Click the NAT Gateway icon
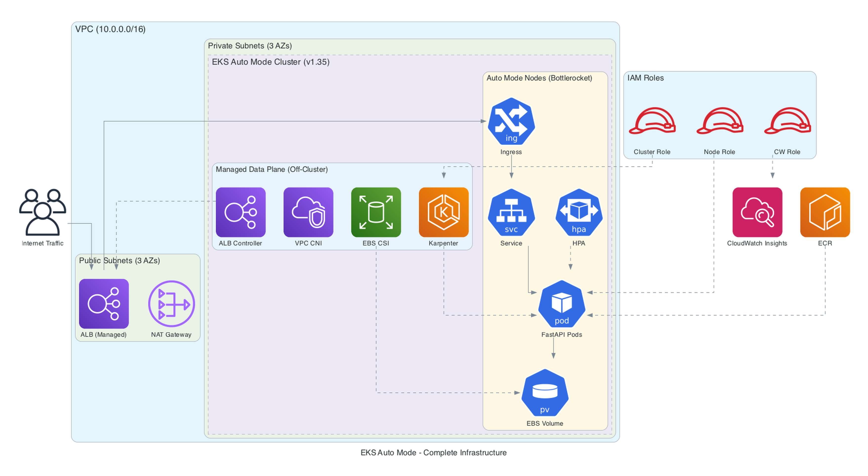 tap(171, 303)
